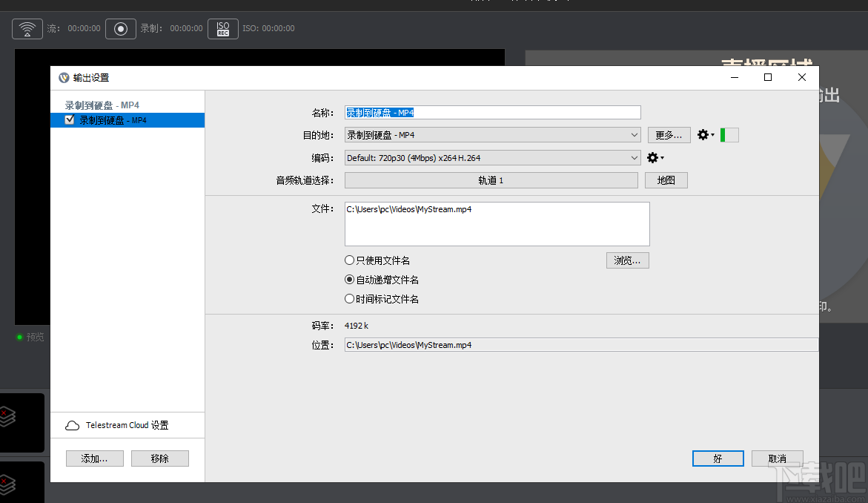The height and width of the screenshot is (503, 868).
Task: Click the 地图 button
Action: tap(665, 180)
